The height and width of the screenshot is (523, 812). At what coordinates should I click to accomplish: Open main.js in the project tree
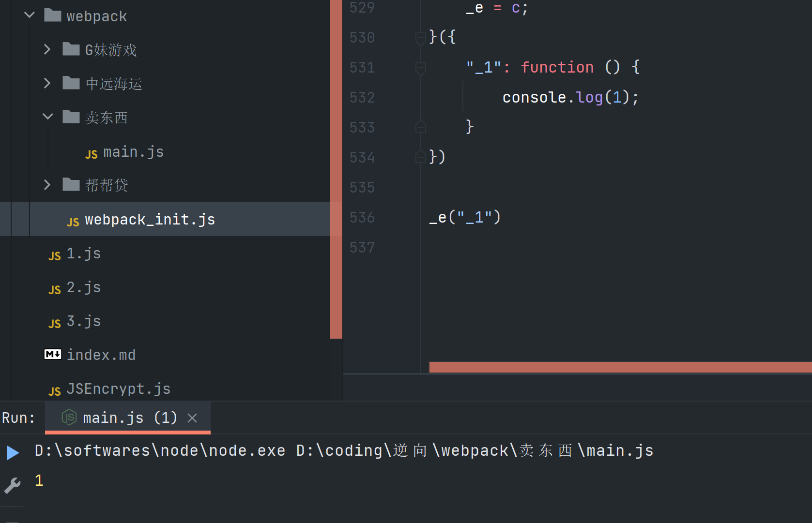pyautogui.click(x=134, y=152)
